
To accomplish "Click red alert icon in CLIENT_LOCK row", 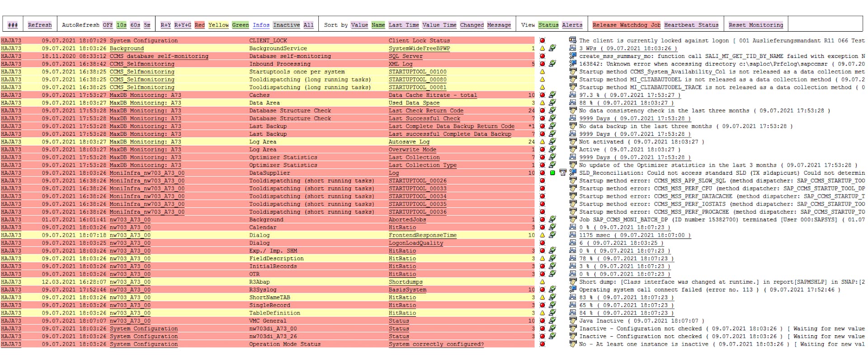I will click(542, 41).
